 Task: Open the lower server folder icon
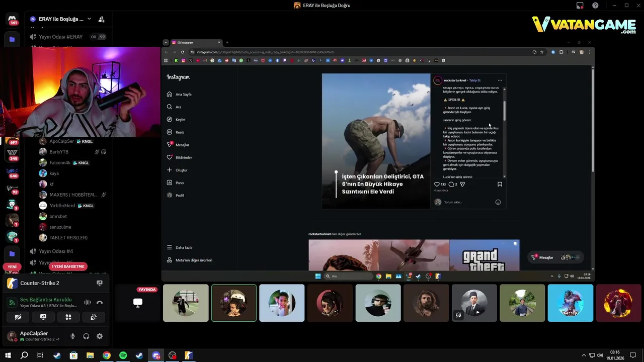(12, 254)
